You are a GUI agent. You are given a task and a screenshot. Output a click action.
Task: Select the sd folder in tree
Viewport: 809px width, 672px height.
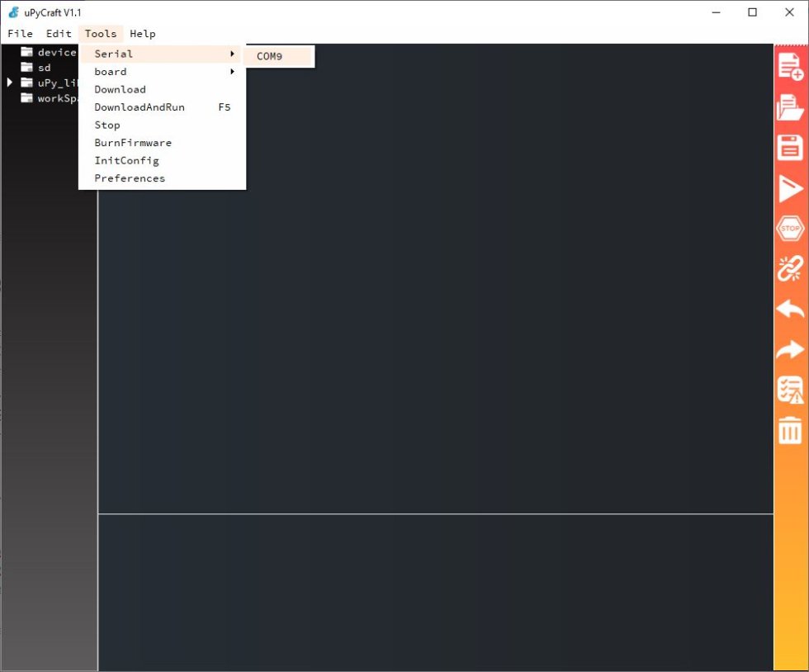click(44, 68)
